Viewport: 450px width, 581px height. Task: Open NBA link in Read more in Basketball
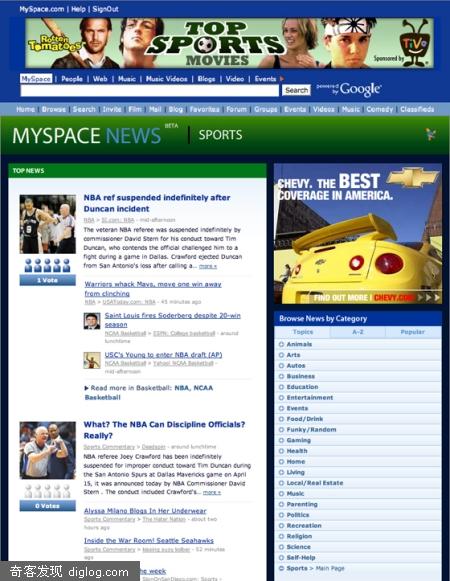tap(182, 388)
